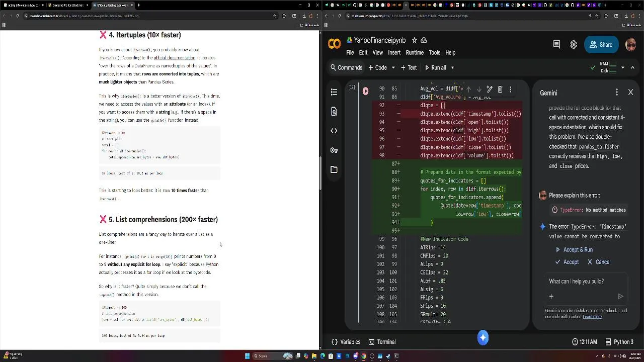Open the Windows Start button
The width and height of the screenshot is (644, 362).
pos(247,356)
